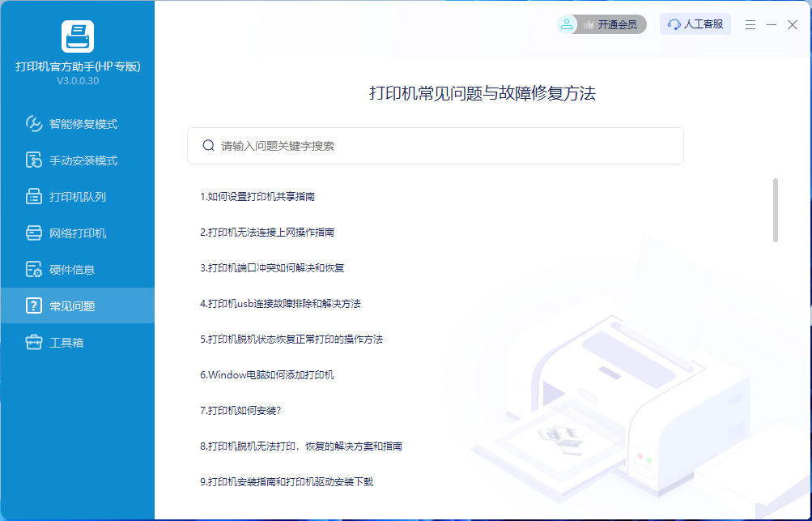Click the Smart Repair Mode (智能修复模式) icon

pos(34,124)
